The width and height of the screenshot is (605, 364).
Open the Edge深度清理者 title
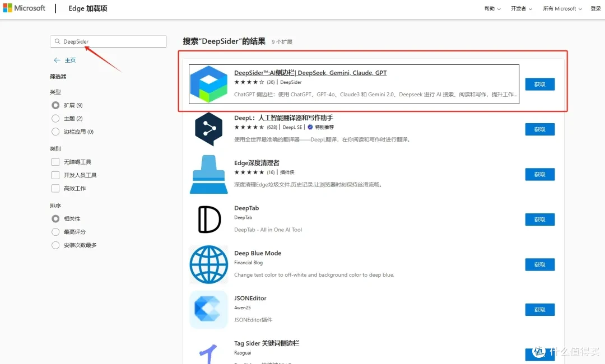point(257,163)
